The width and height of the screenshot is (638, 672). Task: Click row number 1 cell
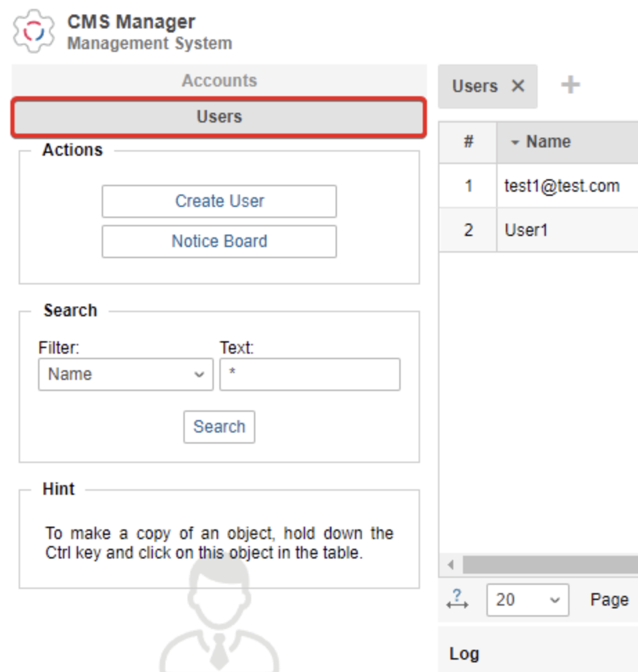click(468, 186)
